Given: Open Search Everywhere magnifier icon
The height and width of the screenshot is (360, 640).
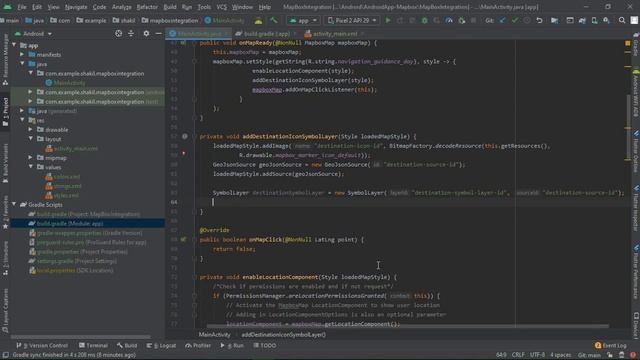Looking at the screenshot, I should [x=622, y=20].
